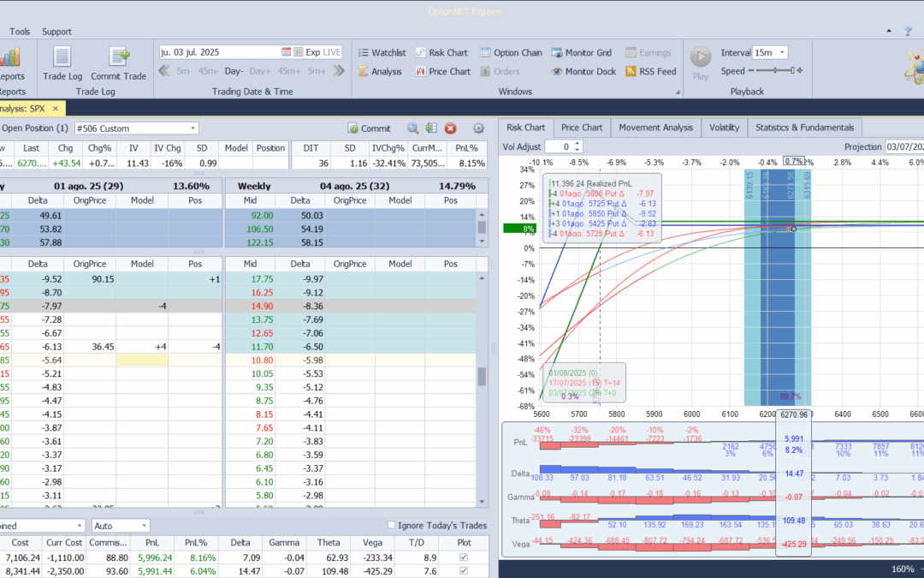The height and width of the screenshot is (578, 924).
Task: Step back with the double left arrow
Action: (164, 71)
